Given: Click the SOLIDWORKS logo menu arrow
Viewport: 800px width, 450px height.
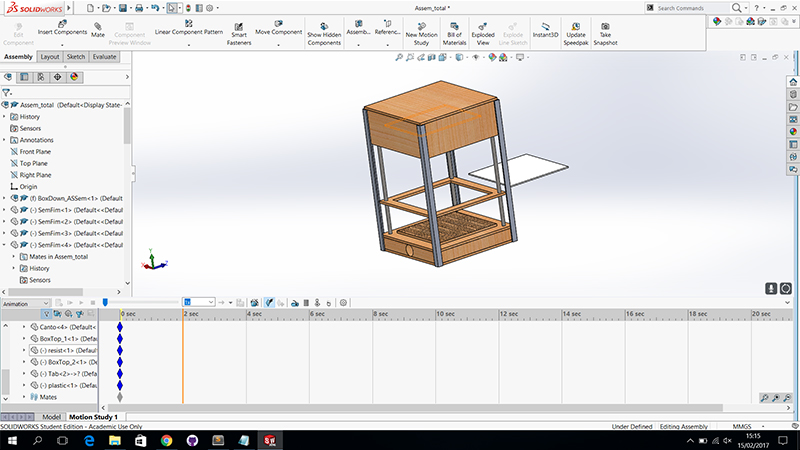Looking at the screenshot, I should (x=69, y=8).
